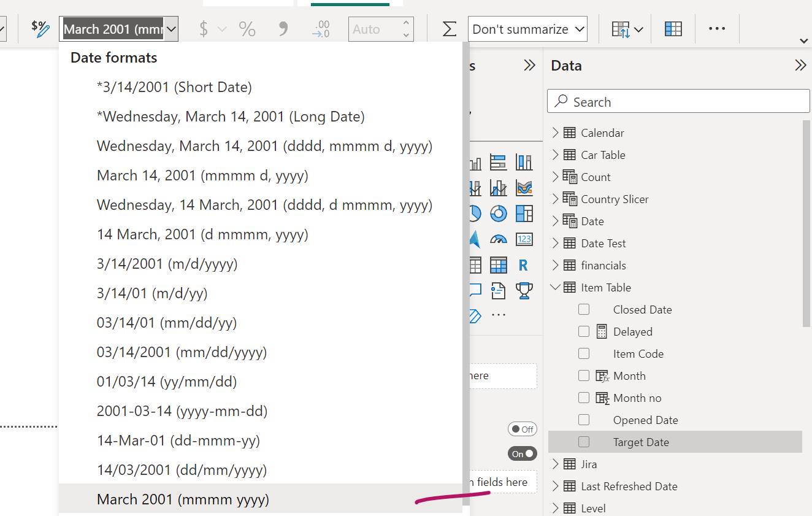Select the paginated report visual
Screen dimensions: 812x516
click(x=498, y=290)
